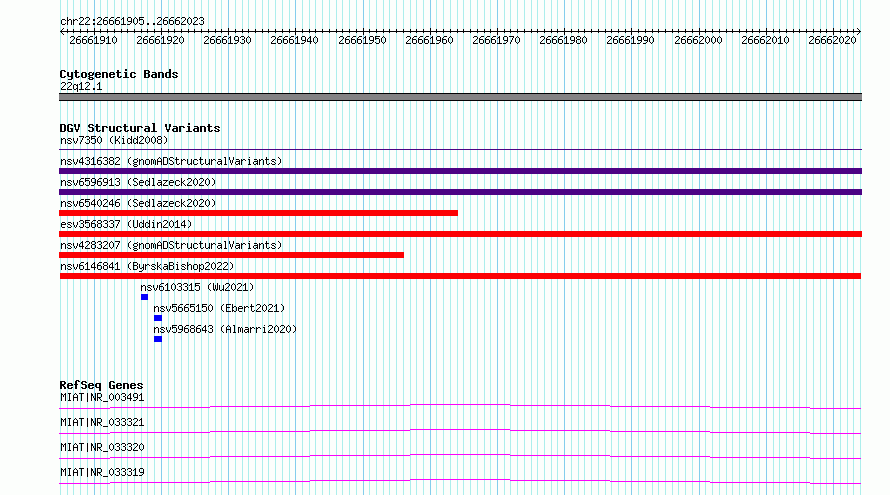Click the magenta line of MIAT|NR_003491
The height and width of the screenshot is (495, 890).
point(460,406)
